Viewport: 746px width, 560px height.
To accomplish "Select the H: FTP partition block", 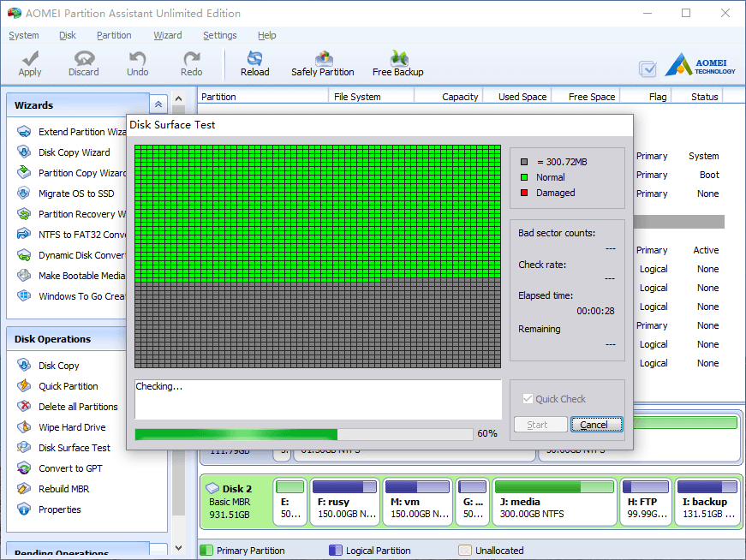I will (646, 502).
